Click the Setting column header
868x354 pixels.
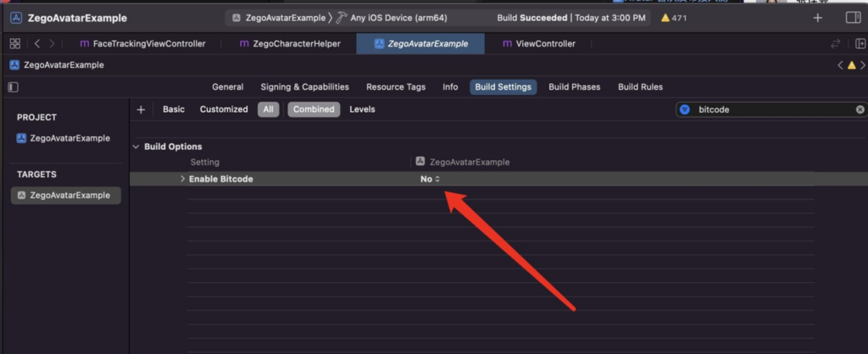[205, 163]
